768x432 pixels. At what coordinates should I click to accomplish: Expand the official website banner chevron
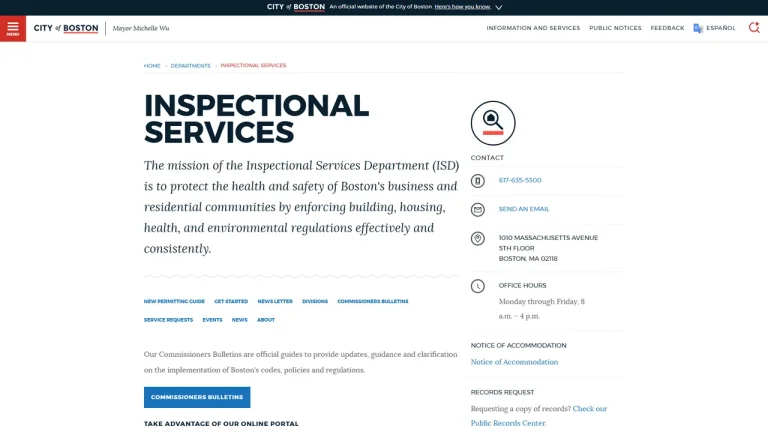click(499, 7)
